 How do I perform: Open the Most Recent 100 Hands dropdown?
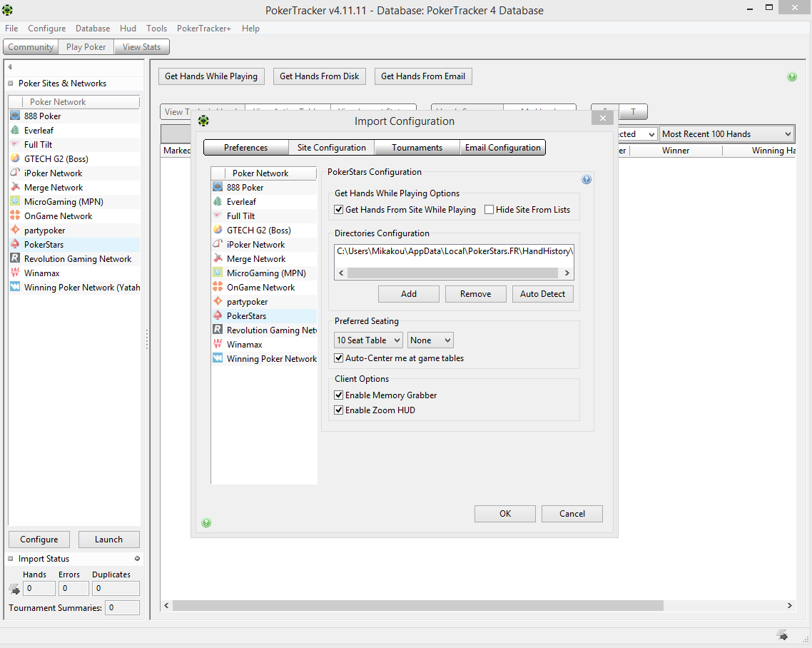pyautogui.click(x=726, y=134)
